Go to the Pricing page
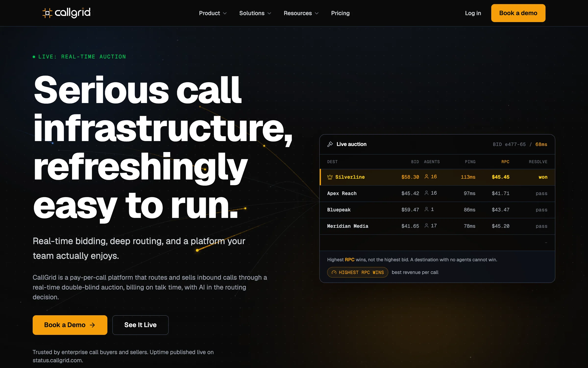 (340, 13)
